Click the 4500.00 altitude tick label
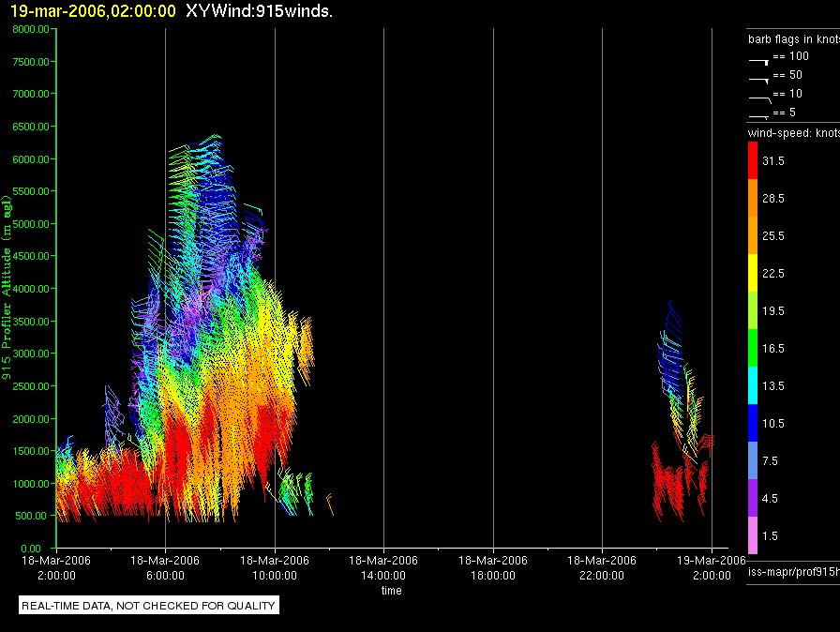Screen dimensions: 840x632 (x=31, y=256)
